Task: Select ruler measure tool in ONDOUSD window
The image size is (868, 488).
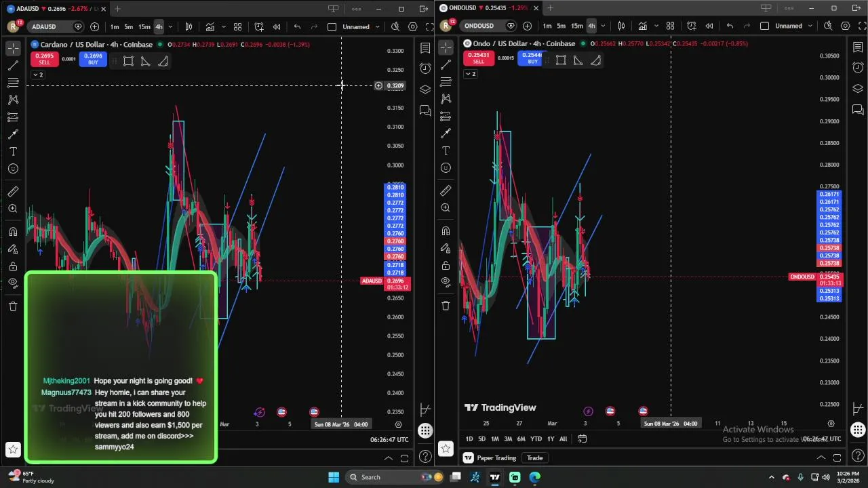Action: 446,191
